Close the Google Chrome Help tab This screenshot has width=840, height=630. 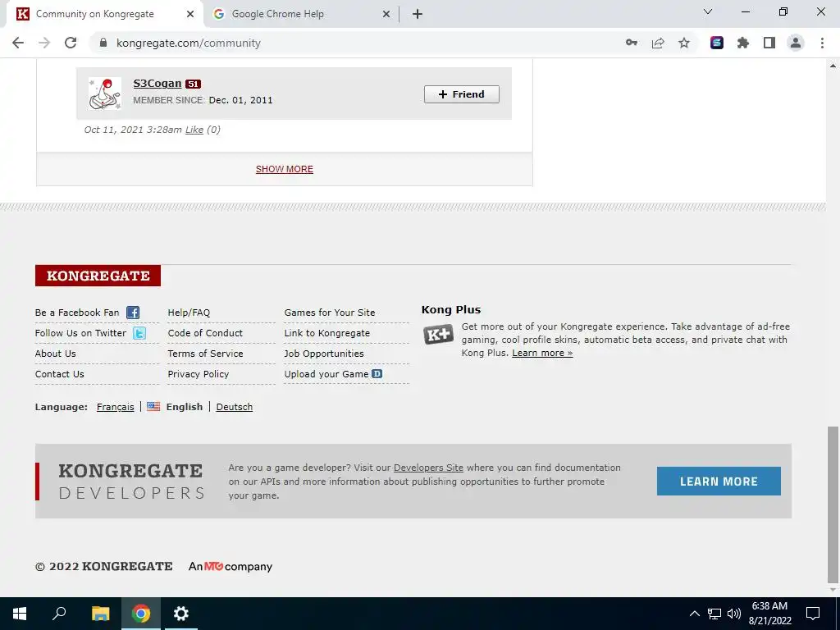[x=386, y=14]
